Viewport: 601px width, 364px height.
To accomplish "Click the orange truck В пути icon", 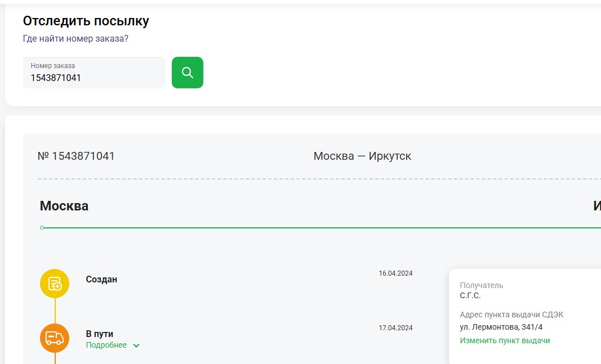I will (x=55, y=338).
